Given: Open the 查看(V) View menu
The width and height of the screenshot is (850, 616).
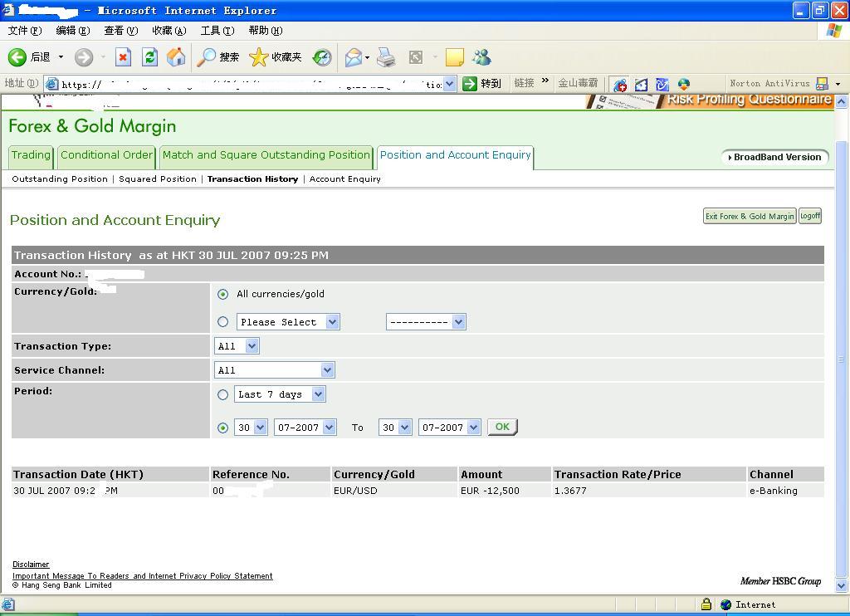Looking at the screenshot, I should [x=121, y=31].
